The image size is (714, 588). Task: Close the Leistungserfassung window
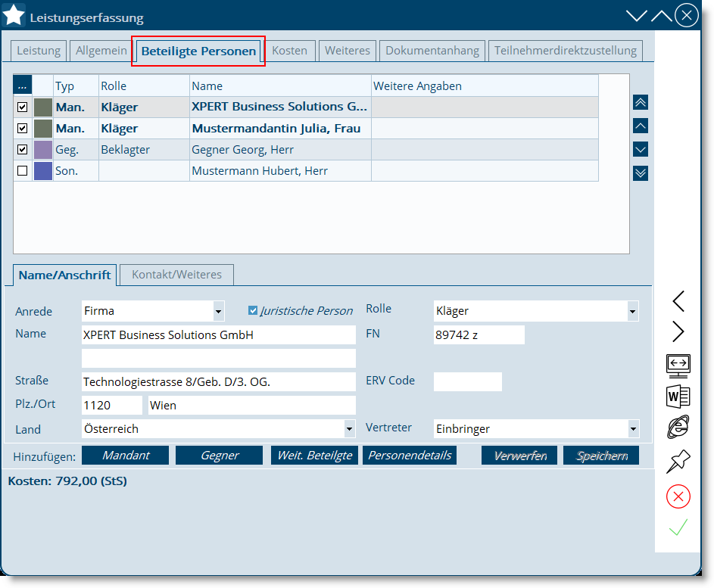coord(687,15)
